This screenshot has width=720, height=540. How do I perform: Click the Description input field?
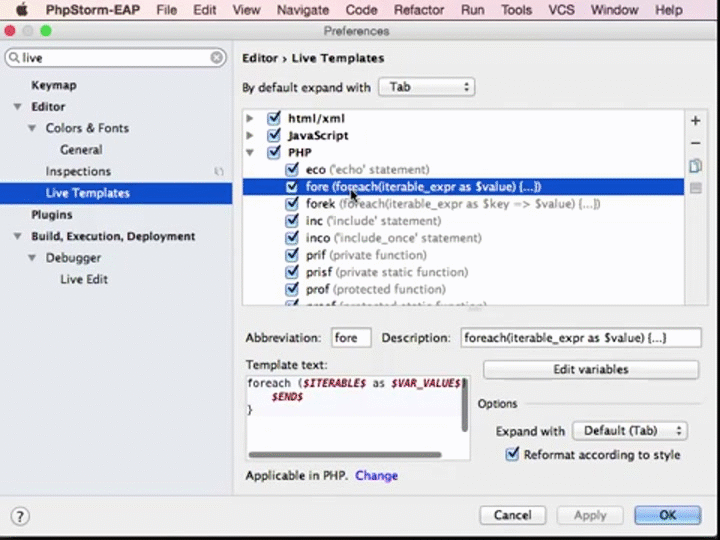(581, 338)
